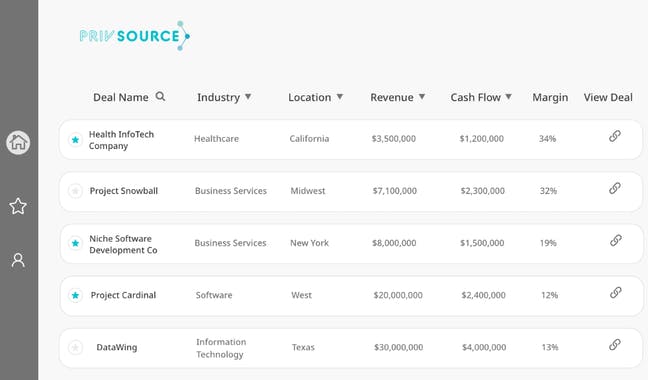Click the 12% margin value
This screenshot has height=380, width=648.
(549, 295)
